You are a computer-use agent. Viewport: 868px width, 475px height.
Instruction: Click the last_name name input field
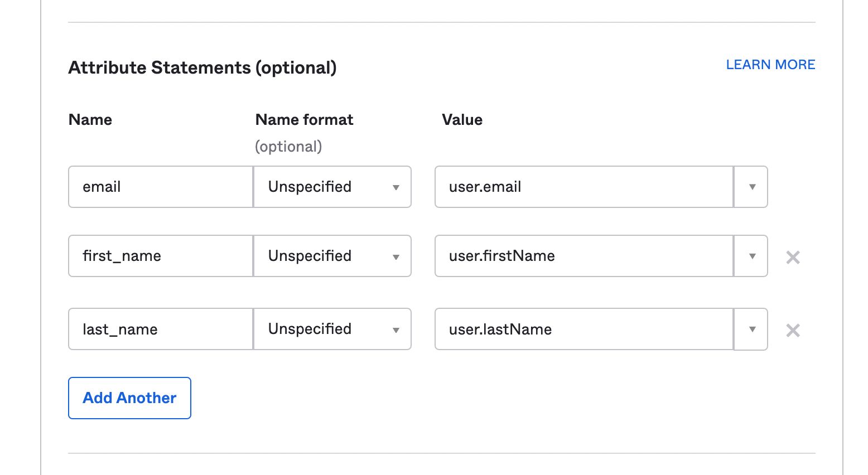[161, 329]
